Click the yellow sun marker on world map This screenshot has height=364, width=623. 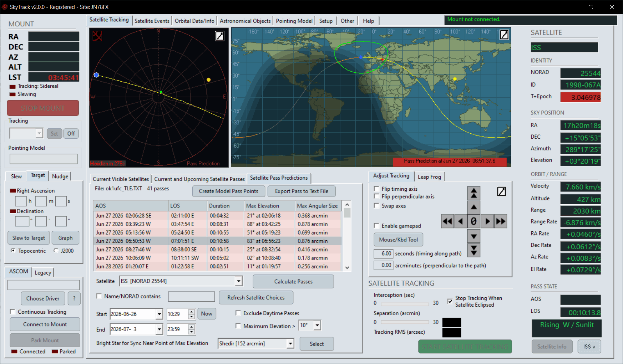pos(455,79)
